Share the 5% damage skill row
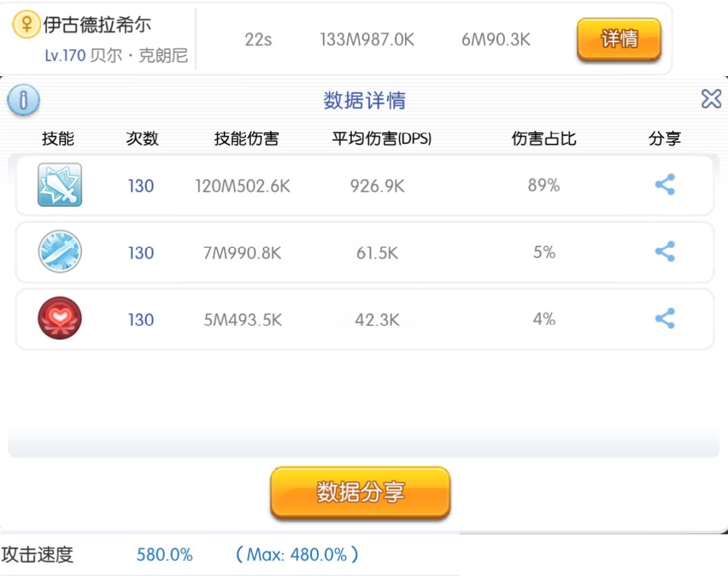The image size is (728, 576). click(x=665, y=251)
